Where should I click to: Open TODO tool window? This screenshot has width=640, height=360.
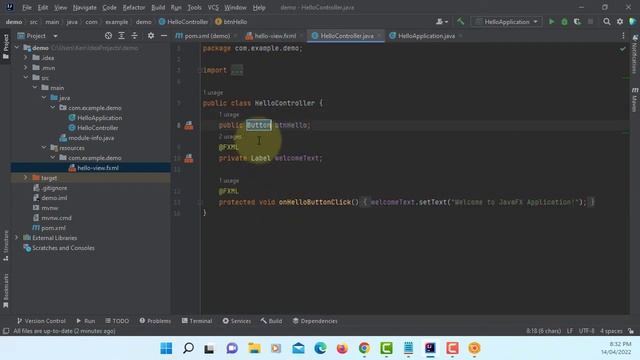tap(117, 321)
